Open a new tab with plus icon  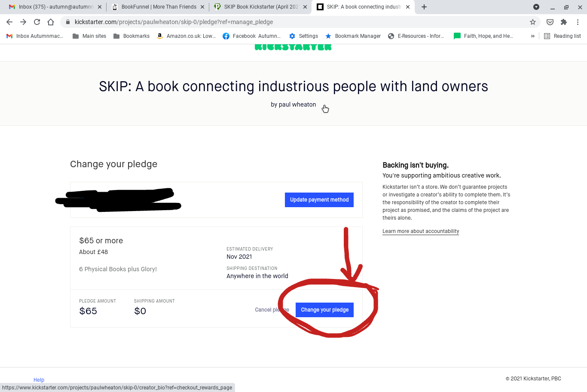coord(424,7)
